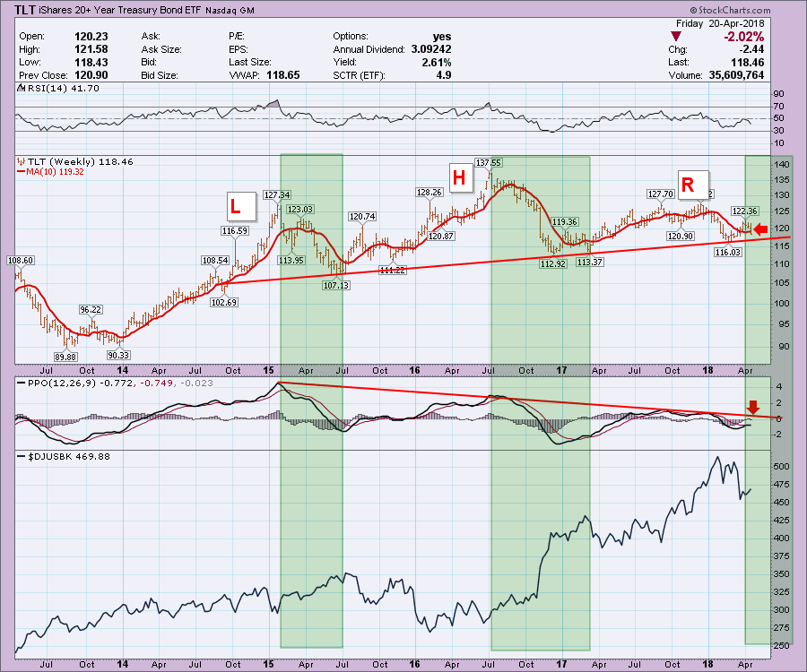Click the 137.55 peak price label
The height and width of the screenshot is (672, 807).
point(488,162)
